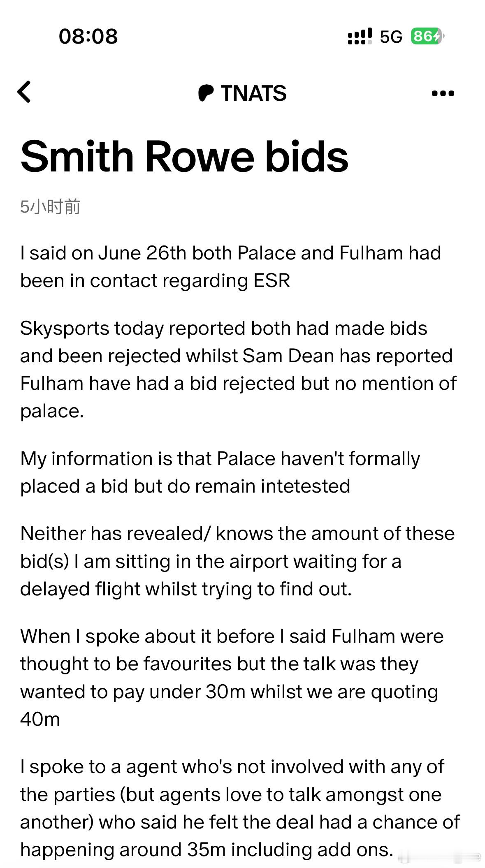
Task: Tap the cellular signal bars icon
Action: coord(360,37)
